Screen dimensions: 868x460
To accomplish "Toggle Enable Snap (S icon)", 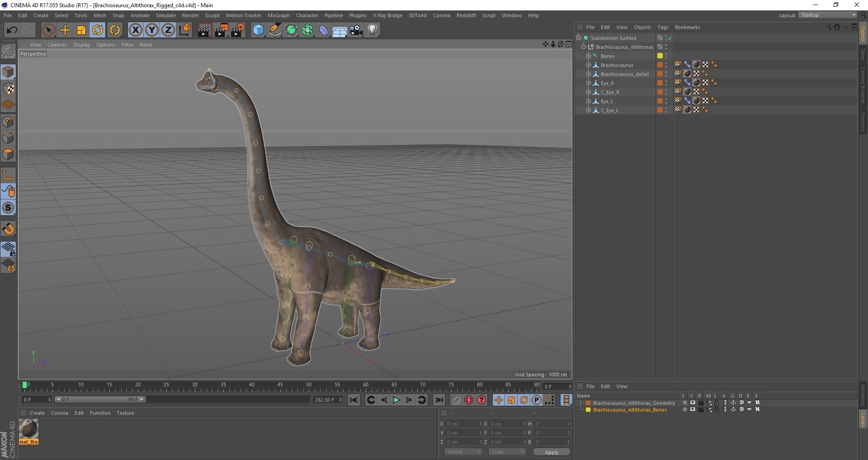I will point(8,208).
